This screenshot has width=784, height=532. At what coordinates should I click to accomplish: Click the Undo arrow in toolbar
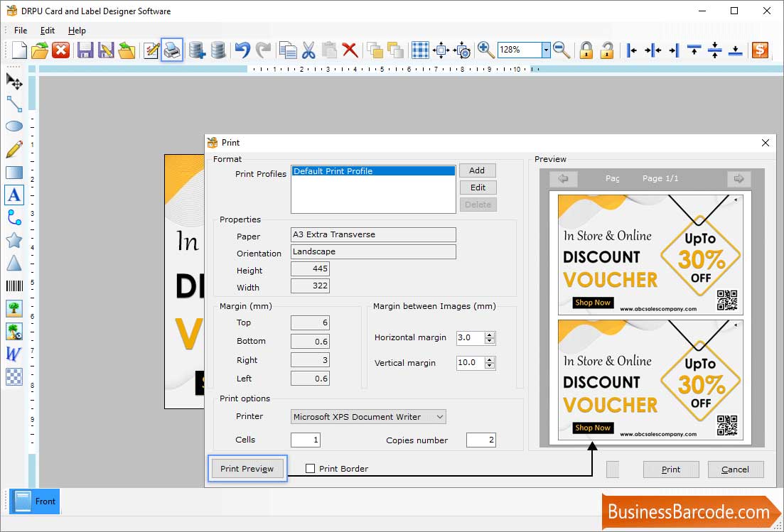pos(242,50)
